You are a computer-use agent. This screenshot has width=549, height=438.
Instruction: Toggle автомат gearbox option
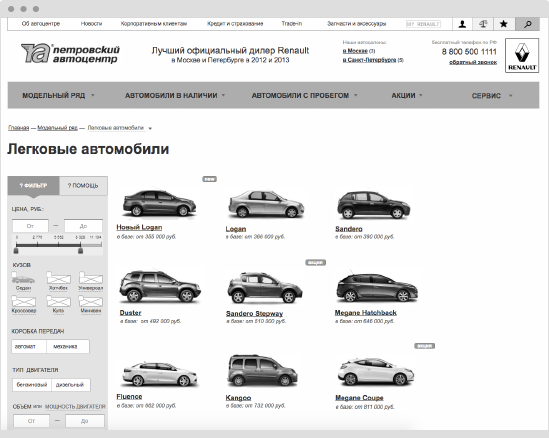point(29,346)
